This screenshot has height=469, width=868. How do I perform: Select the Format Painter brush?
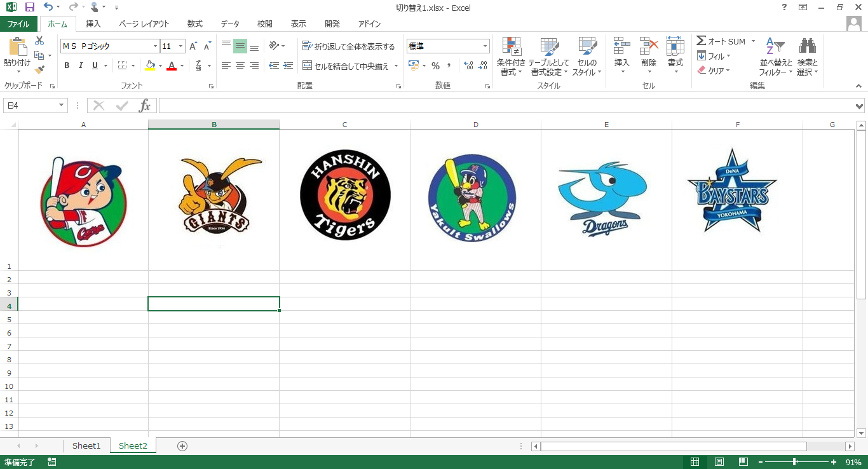39,70
